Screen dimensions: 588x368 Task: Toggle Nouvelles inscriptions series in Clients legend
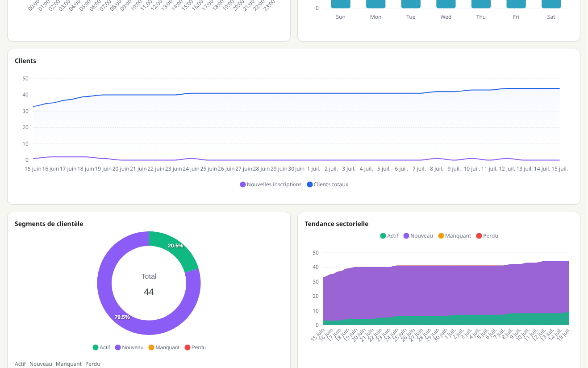point(271,184)
